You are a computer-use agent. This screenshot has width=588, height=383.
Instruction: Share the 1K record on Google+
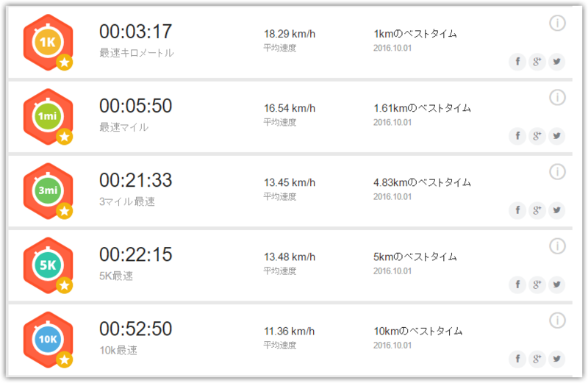[x=537, y=61]
